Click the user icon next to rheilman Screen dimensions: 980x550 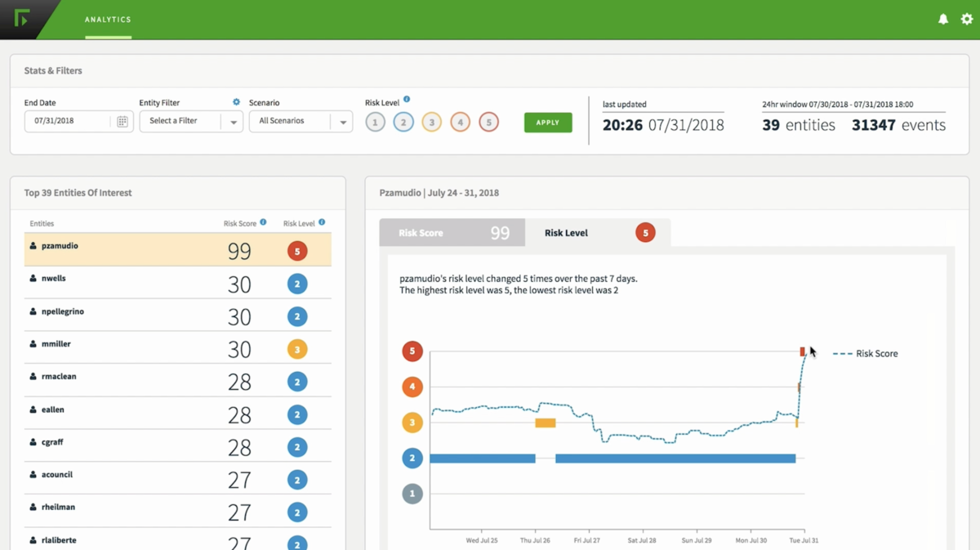tap(33, 508)
